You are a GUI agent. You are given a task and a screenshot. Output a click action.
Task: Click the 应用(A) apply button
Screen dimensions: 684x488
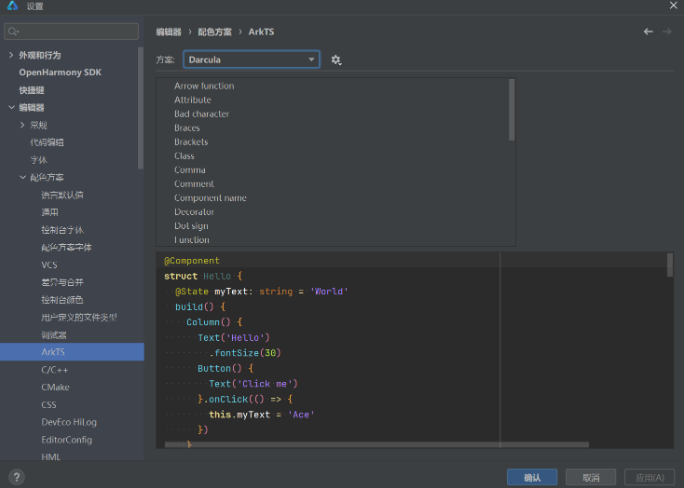coord(650,478)
